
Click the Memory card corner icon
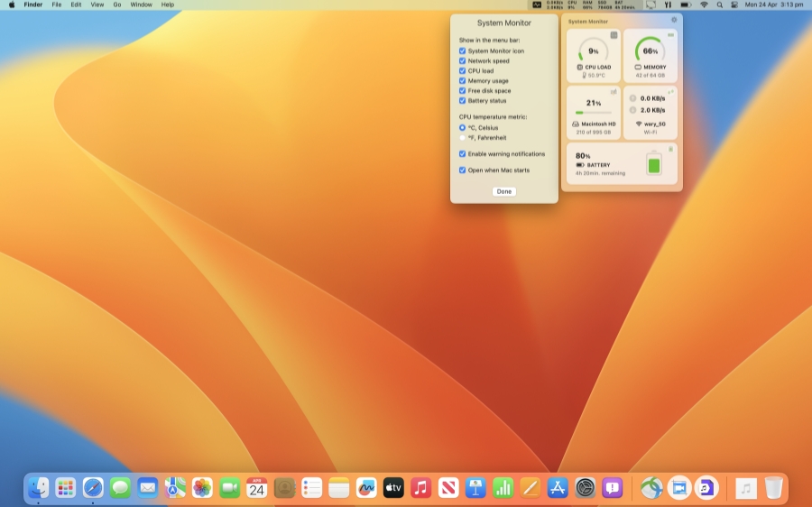[x=670, y=35]
